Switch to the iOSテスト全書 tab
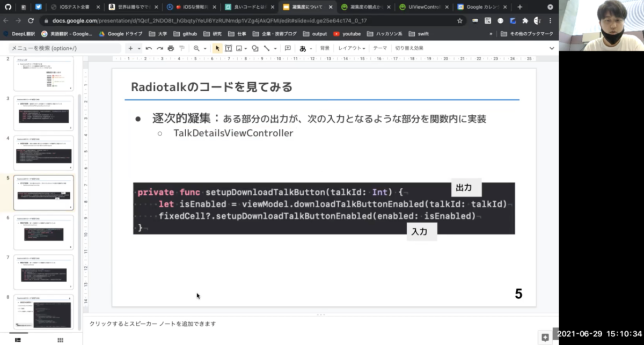Image resolution: width=644 pixels, height=345 pixels. (x=74, y=7)
